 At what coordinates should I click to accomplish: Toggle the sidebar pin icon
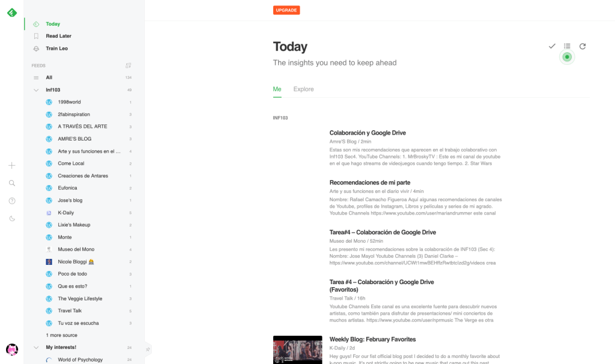point(148,348)
